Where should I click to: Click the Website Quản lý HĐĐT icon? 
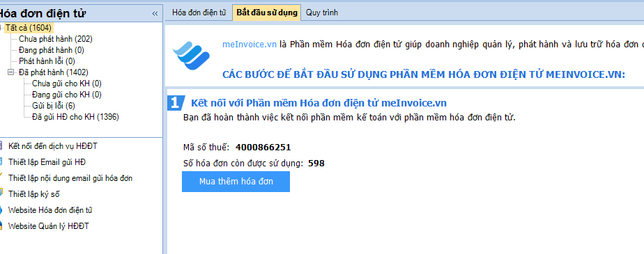point(1,225)
